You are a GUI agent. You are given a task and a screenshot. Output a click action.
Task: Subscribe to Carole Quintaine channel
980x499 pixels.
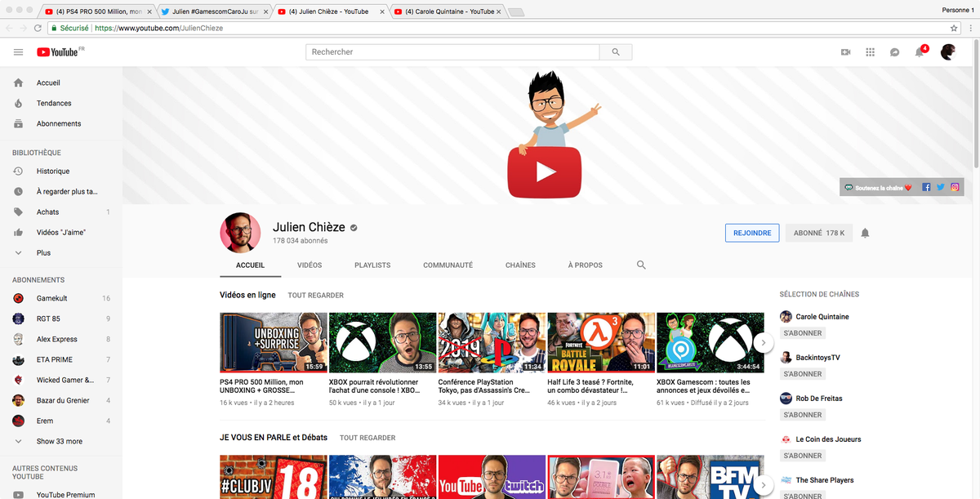coord(803,333)
